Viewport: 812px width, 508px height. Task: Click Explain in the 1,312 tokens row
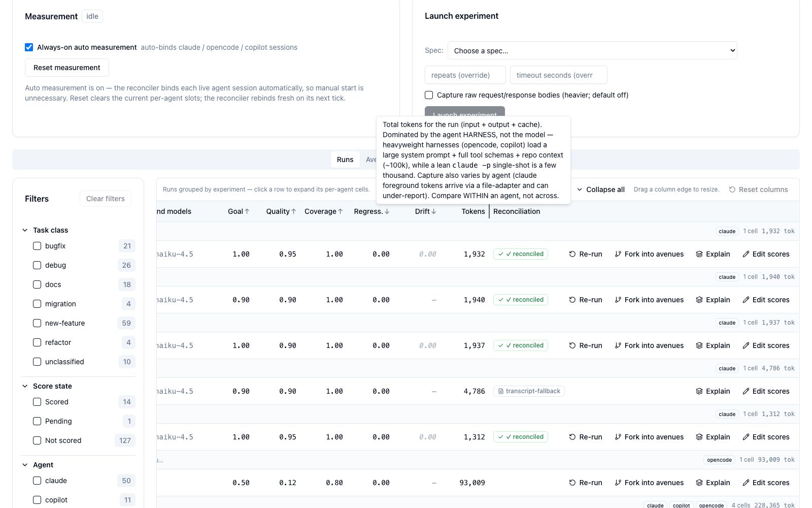[713, 437]
